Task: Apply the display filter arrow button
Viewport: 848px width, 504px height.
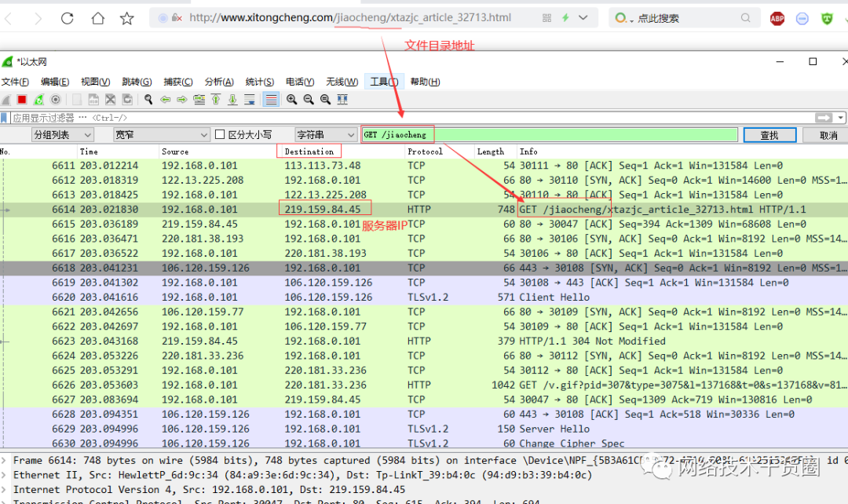Action: (824, 117)
